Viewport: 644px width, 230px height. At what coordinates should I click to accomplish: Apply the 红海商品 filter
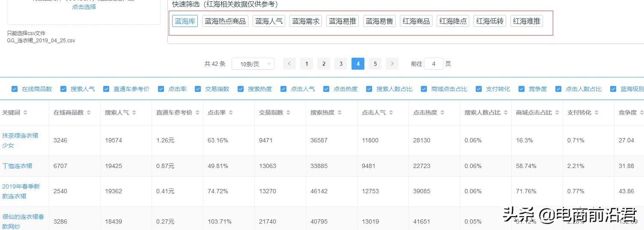(x=416, y=21)
